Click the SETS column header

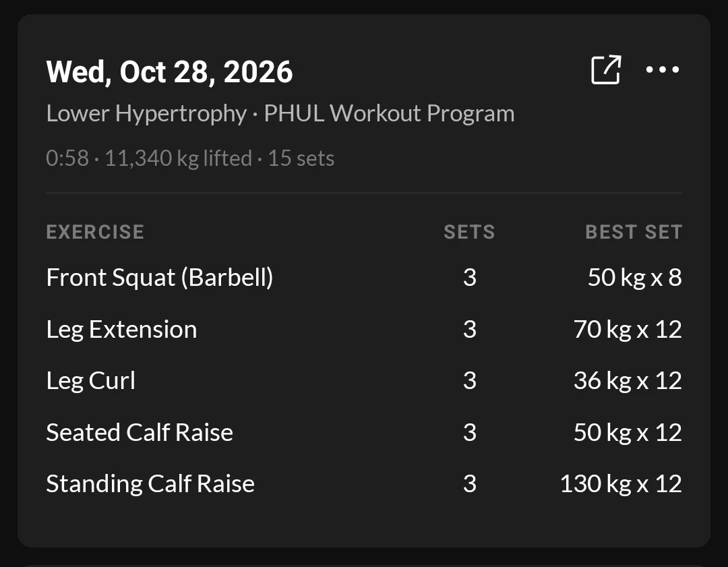(469, 232)
